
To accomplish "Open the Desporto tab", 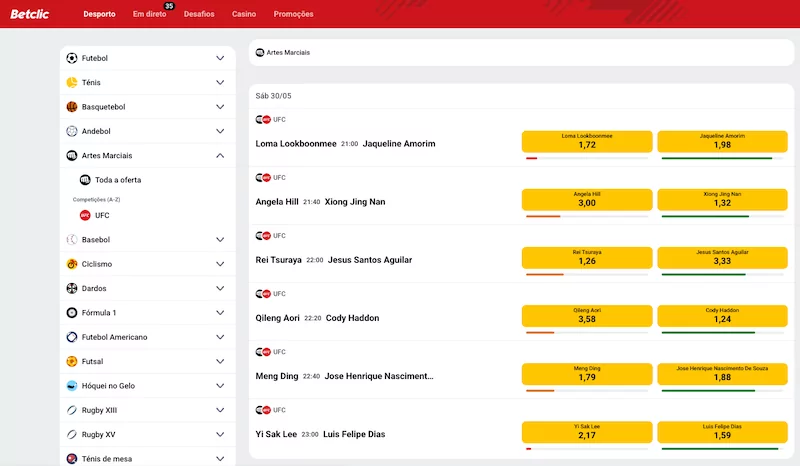I will tap(99, 14).
